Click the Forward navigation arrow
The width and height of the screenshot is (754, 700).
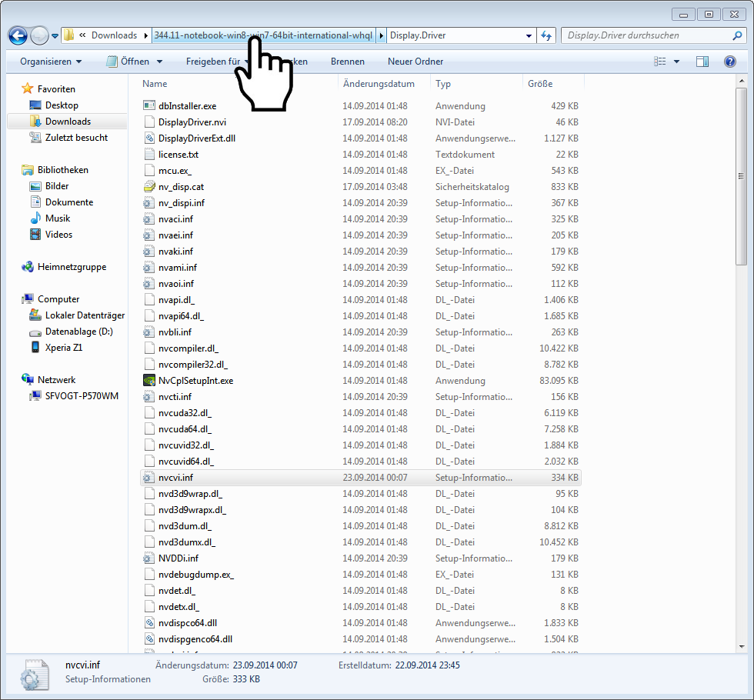pyautogui.click(x=39, y=35)
